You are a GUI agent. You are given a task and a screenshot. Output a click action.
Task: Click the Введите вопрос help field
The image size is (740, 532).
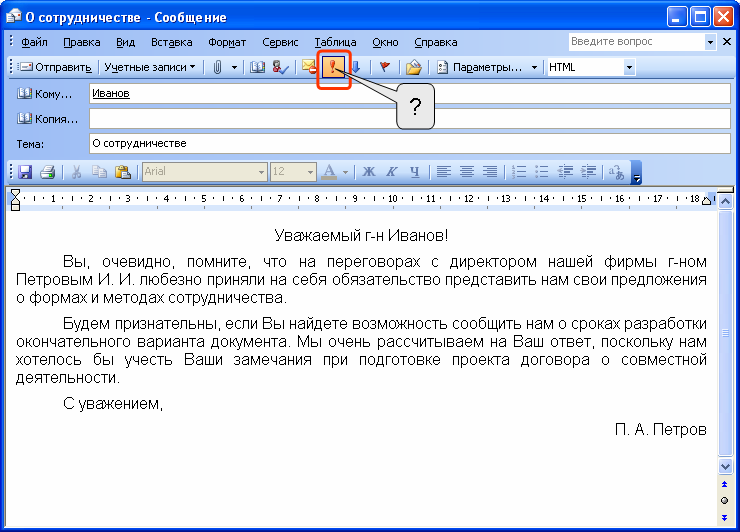click(637, 42)
